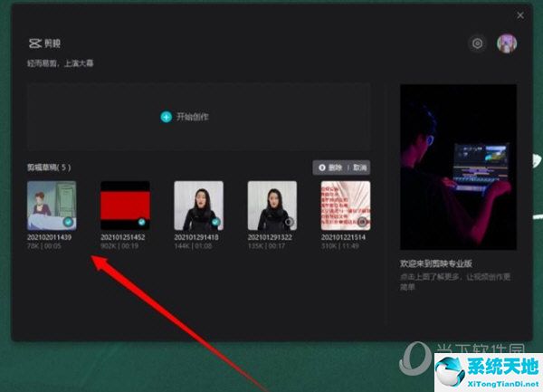
Task: Open draft thumbnail 202101291418
Action: (x=198, y=205)
